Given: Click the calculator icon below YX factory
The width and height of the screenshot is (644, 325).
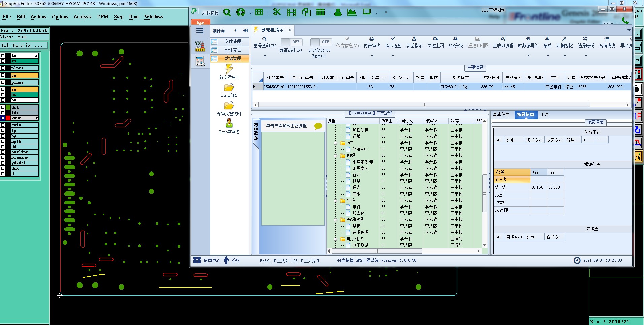Looking at the screenshot, I should point(200,61).
